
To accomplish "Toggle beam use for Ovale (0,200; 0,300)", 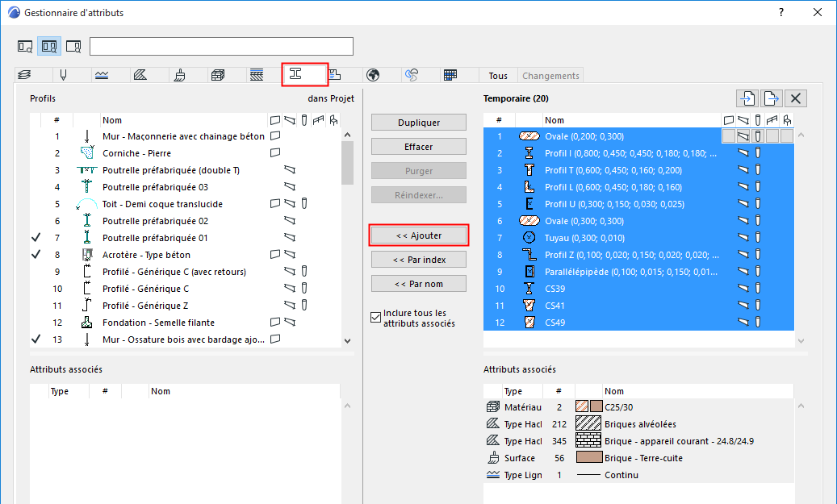I will [x=743, y=136].
